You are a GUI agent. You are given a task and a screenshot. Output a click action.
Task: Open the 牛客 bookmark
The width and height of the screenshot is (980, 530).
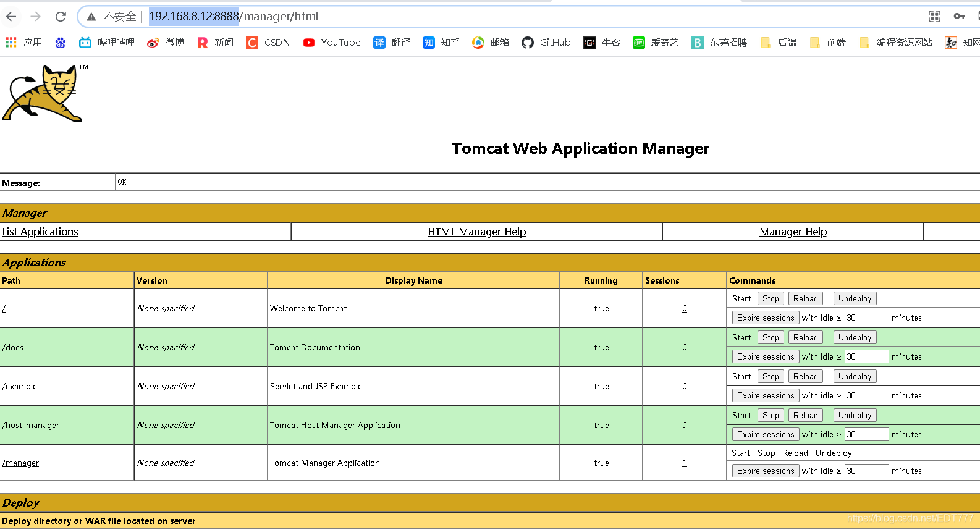pyautogui.click(x=602, y=43)
